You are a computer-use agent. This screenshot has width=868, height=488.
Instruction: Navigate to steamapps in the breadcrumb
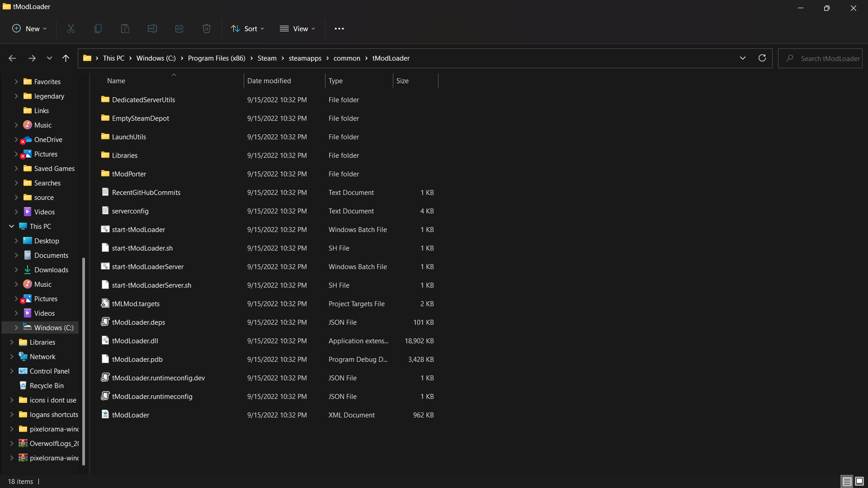tap(305, 58)
